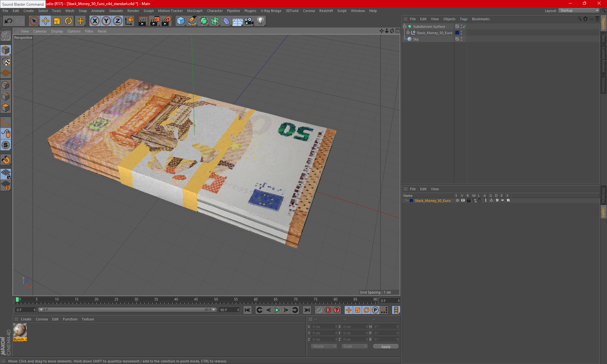Toggle Subdivision Surface editor visibility dots
Viewport: 607px width, 364px height.
pyautogui.click(x=462, y=27)
